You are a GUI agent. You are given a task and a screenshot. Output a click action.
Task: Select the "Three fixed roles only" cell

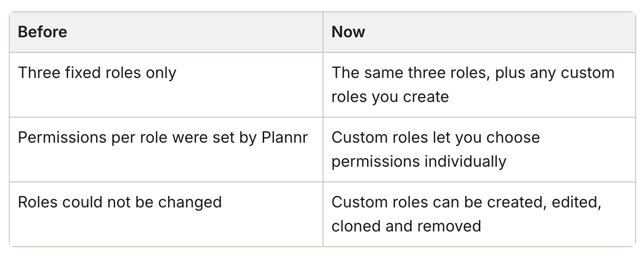pyautogui.click(x=166, y=85)
